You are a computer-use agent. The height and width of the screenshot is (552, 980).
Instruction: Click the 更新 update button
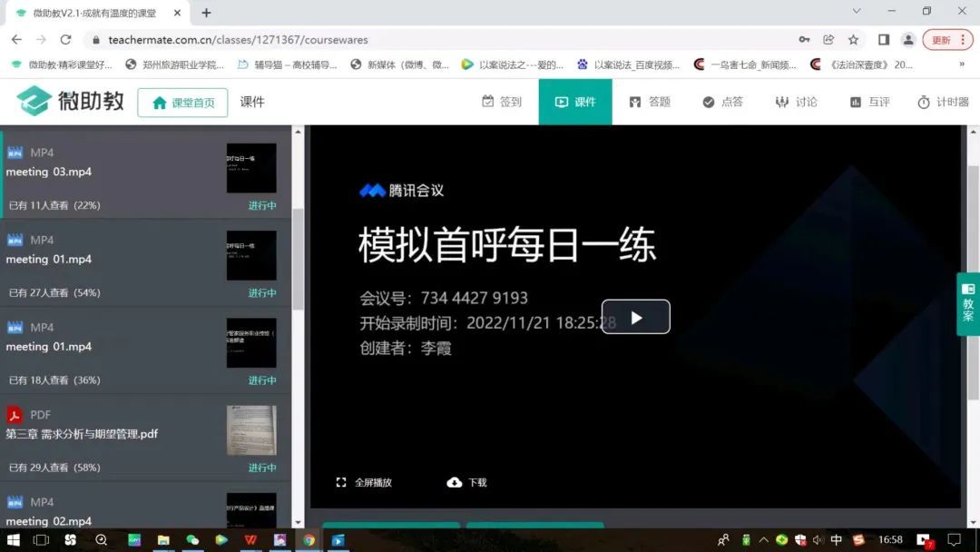click(947, 39)
